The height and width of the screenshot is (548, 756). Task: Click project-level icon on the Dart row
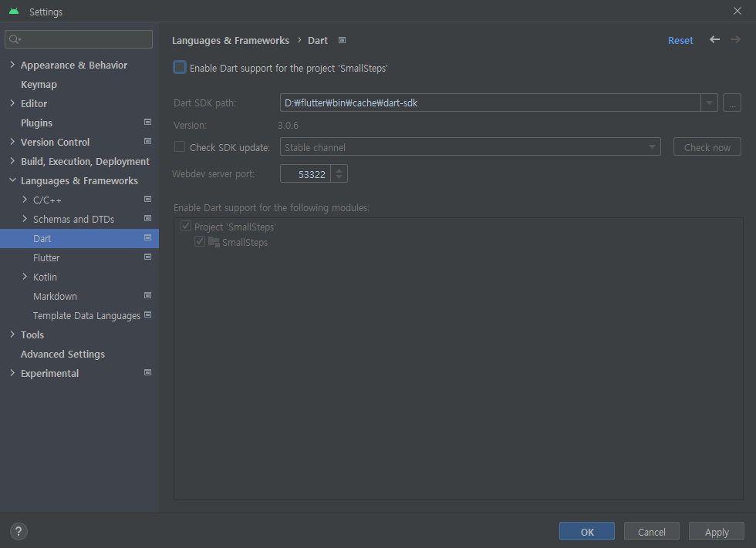[147, 238]
